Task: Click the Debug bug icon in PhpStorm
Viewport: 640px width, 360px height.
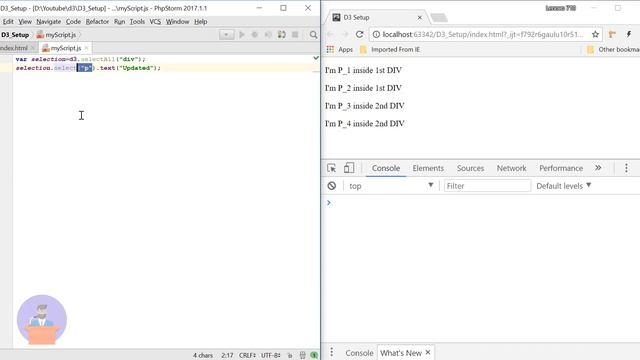Action: [255, 35]
